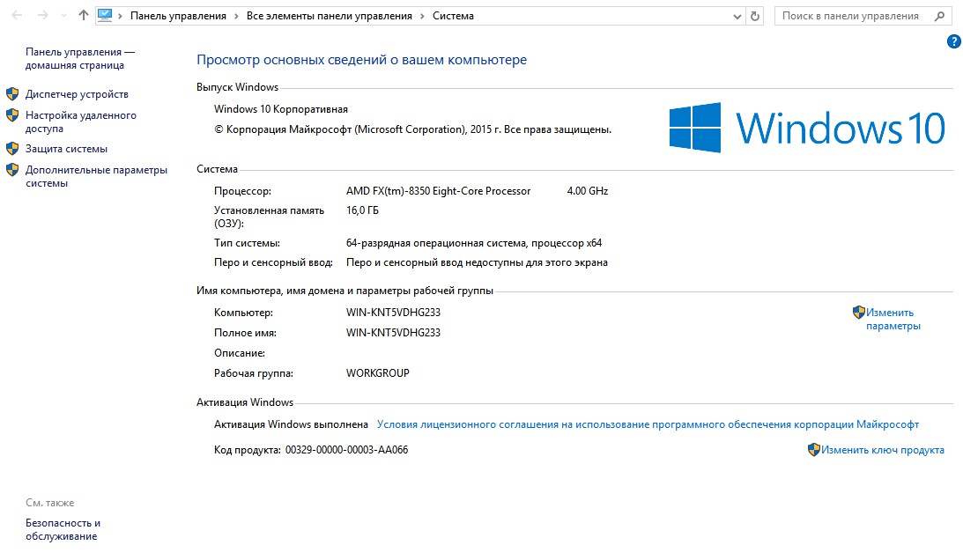Click the installed memory value '16,0 ГБ'
This screenshot has height=560, width=963.
362,210
